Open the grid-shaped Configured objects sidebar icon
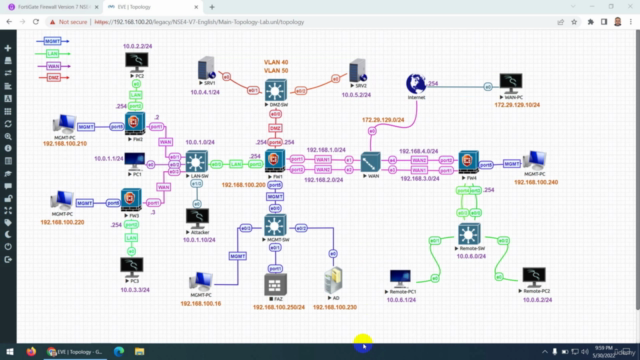 (8, 111)
